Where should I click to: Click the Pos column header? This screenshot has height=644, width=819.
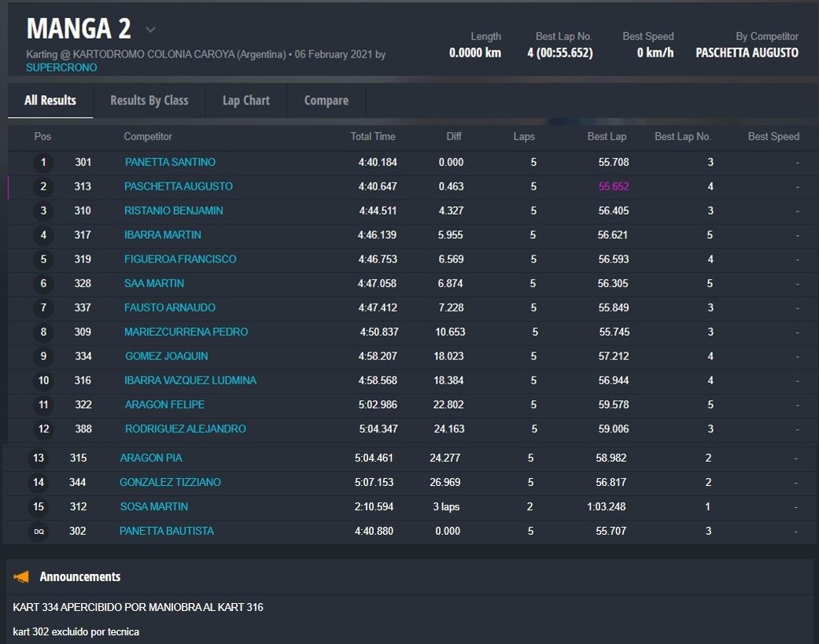pos(42,137)
